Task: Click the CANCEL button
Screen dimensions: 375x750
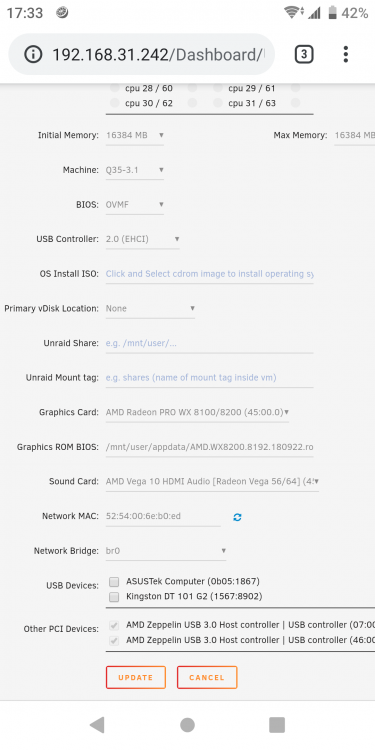Action: 207,677
